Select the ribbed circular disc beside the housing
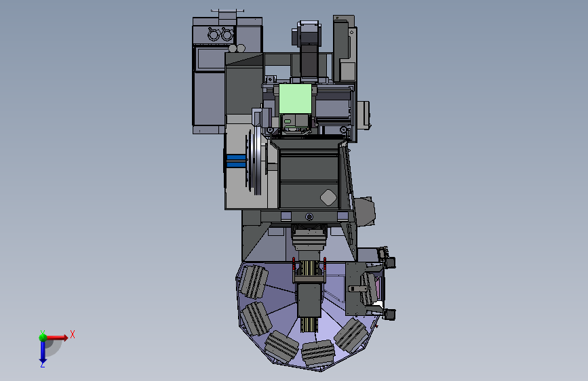The height and width of the screenshot is (381, 588). click(x=254, y=161)
